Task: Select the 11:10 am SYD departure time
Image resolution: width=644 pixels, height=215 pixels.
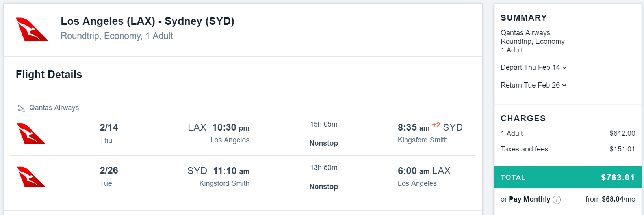Action: click(231, 171)
